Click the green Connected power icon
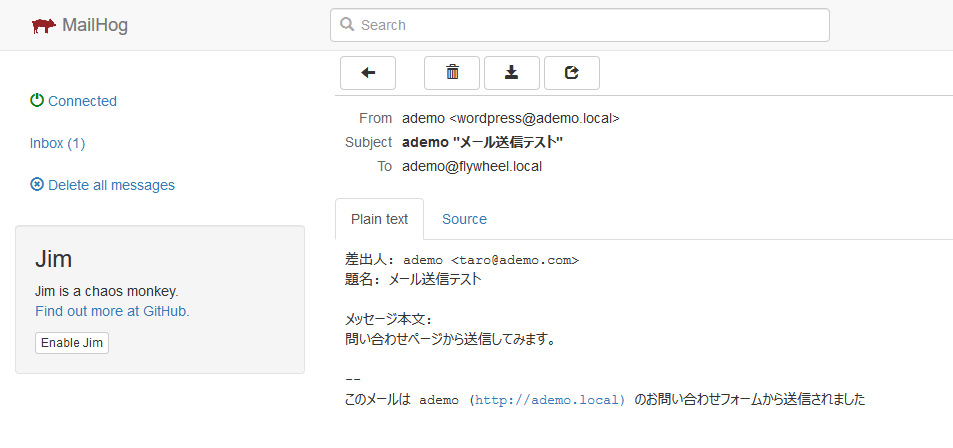The image size is (953, 448). (37, 100)
